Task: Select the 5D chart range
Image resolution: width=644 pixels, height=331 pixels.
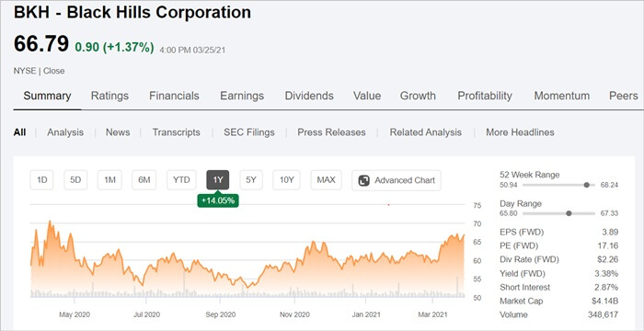Action: pyautogui.click(x=75, y=180)
